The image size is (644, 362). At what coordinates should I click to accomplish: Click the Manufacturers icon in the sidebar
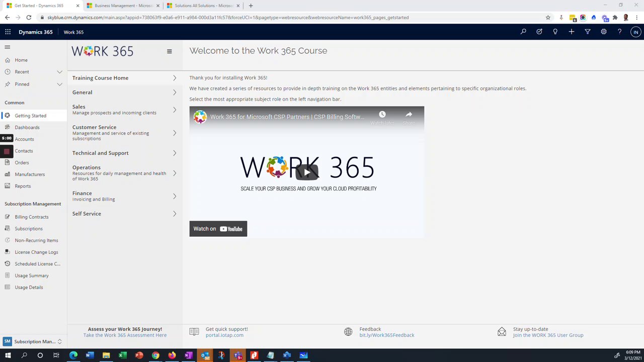pyautogui.click(x=8, y=174)
